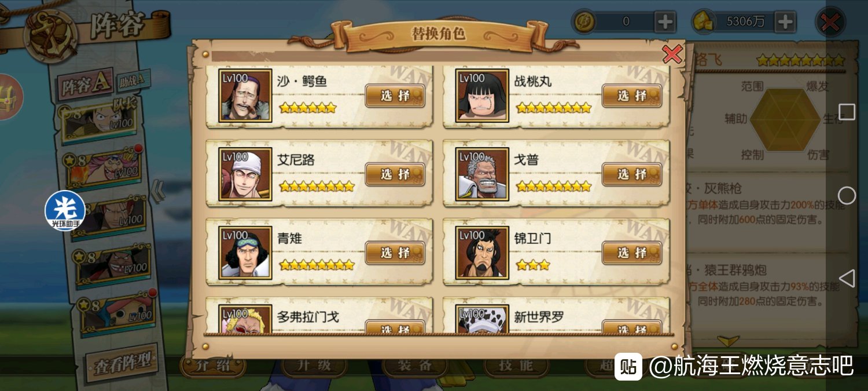Click 战桃丸 character portrait
Viewport: 868px width, 391px height.
(x=482, y=96)
